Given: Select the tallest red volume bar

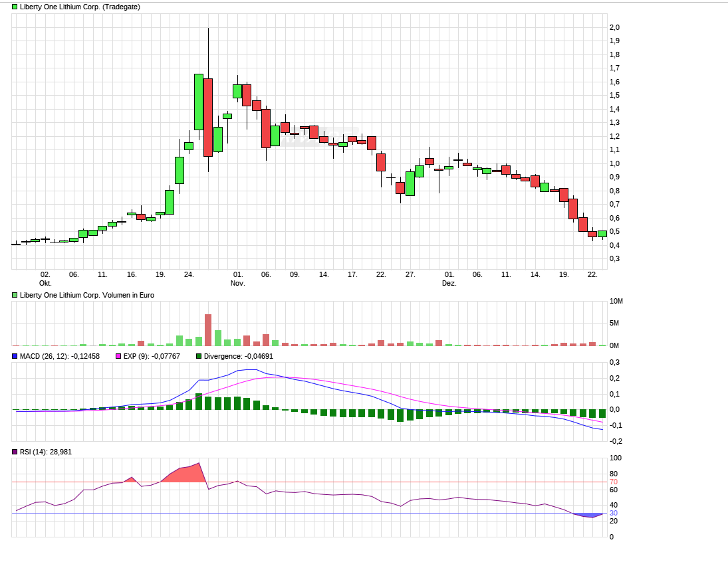Looking at the screenshot, I should [x=208, y=330].
